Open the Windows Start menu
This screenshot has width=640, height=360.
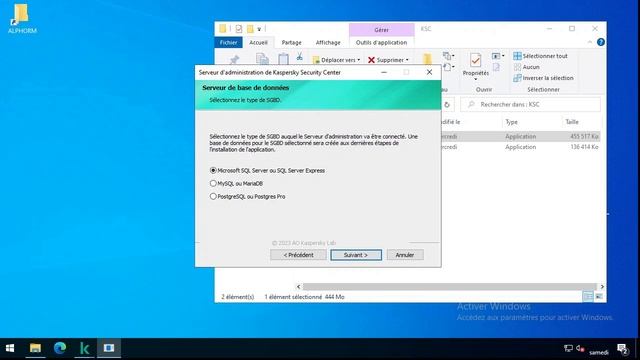pos(10,348)
